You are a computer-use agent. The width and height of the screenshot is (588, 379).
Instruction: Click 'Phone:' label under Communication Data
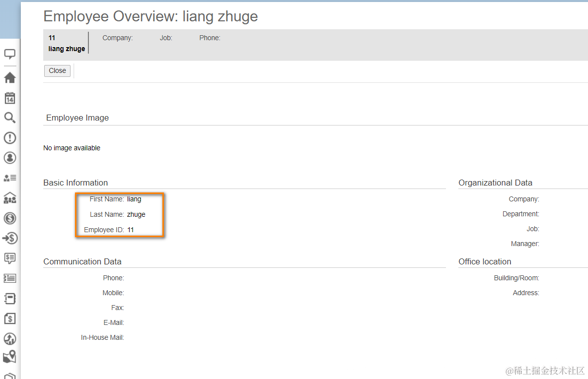(113, 278)
